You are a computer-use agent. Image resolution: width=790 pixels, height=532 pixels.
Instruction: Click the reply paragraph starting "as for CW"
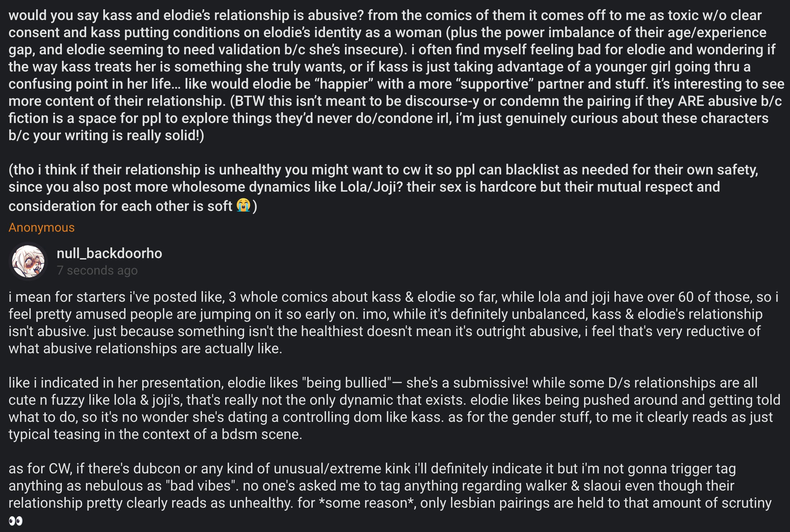click(x=390, y=486)
